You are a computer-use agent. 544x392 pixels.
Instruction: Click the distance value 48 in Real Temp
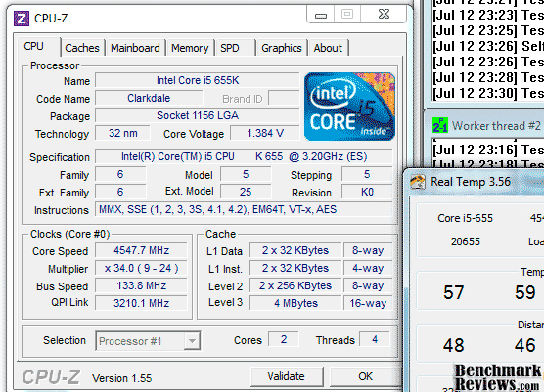[453, 345]
